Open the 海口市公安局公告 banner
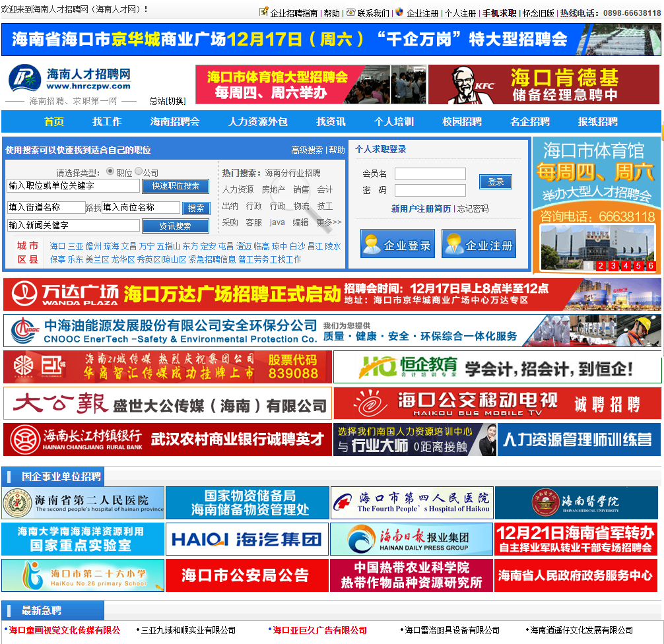The height and width of the screenshot is (644, 664). coord(247,575)
